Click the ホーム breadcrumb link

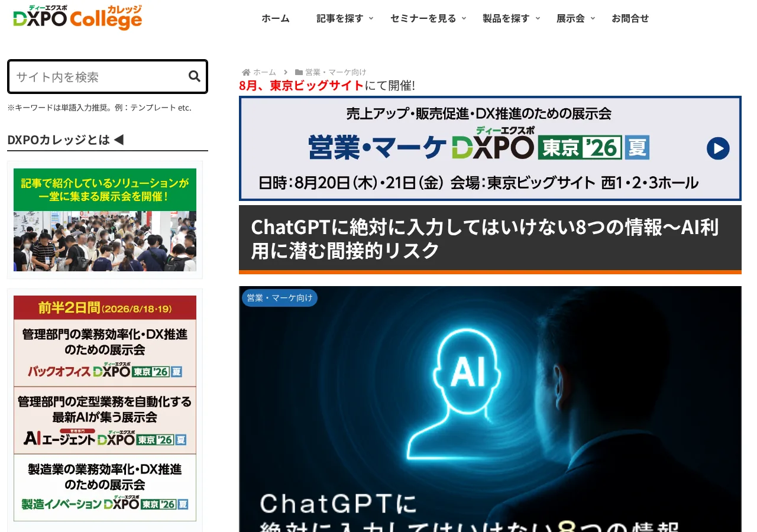[265, 72]
